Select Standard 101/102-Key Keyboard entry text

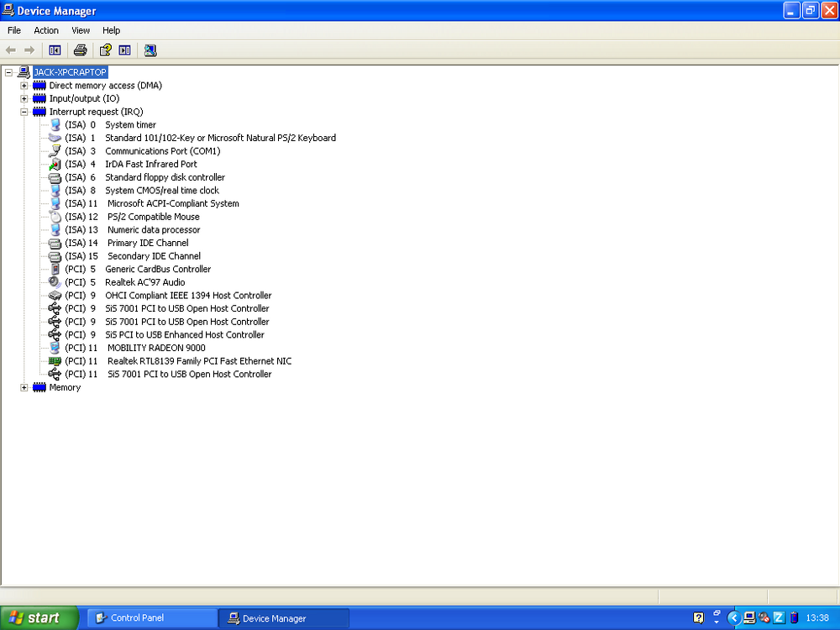[221, 139]
